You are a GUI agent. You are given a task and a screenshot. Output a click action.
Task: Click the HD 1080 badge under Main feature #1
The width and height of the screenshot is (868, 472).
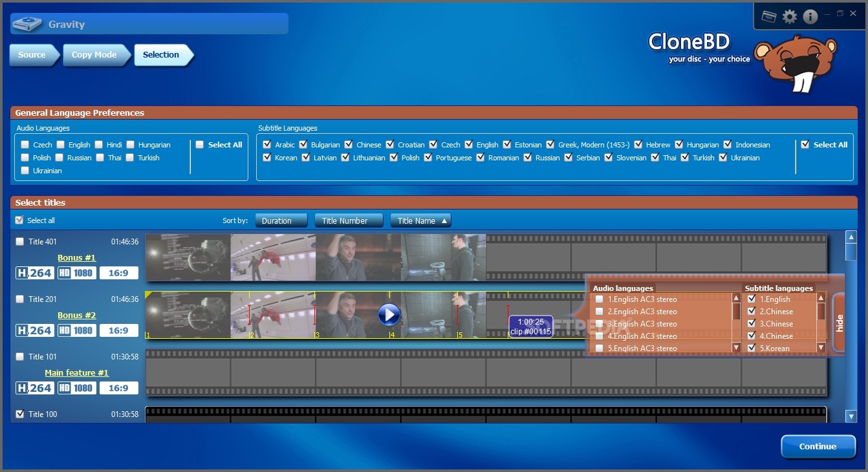(x=76, y=388)
